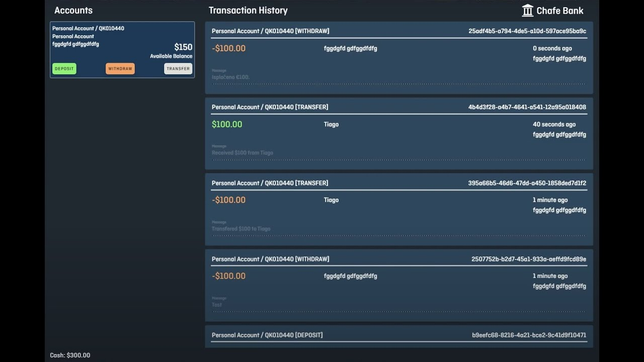
Task: Click the 'Received $100 from Tiago' message
Action: (x=243, y=153)
